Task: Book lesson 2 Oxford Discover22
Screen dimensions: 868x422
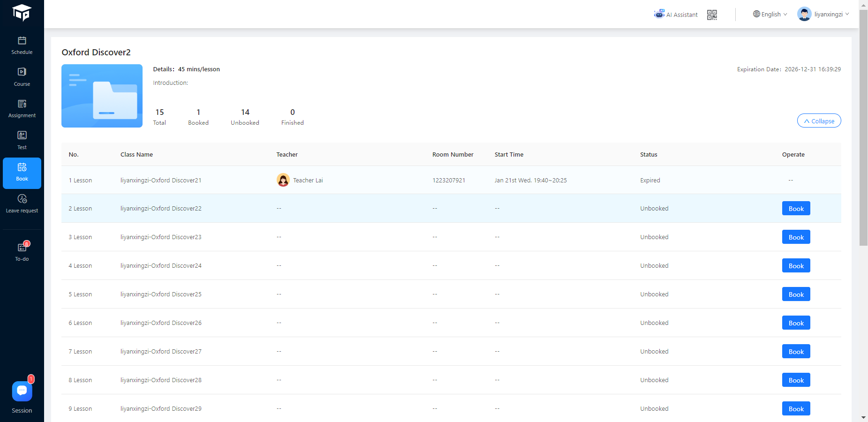Action: [x=796, y=209]
